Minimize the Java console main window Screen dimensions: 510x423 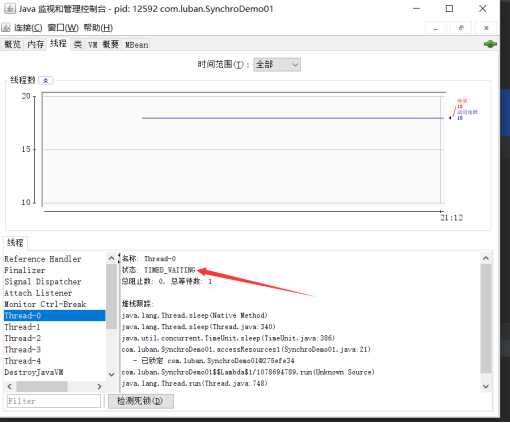coord(417,9)
